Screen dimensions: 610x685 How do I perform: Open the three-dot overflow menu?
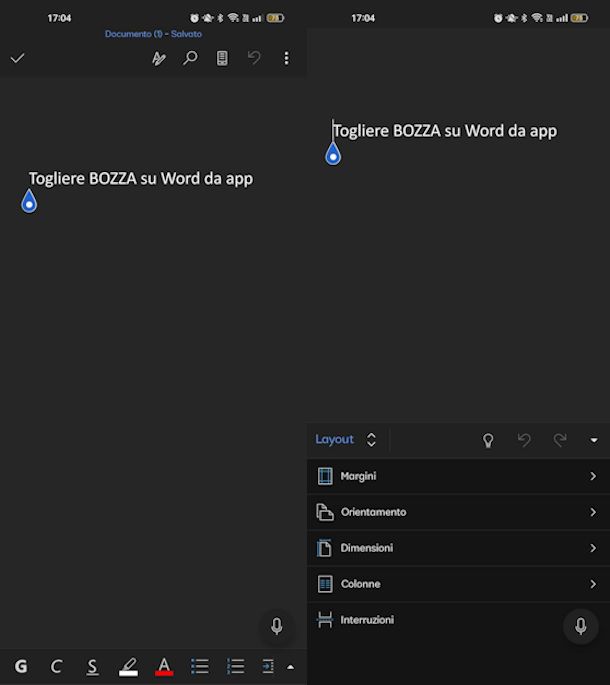point(286,58)
